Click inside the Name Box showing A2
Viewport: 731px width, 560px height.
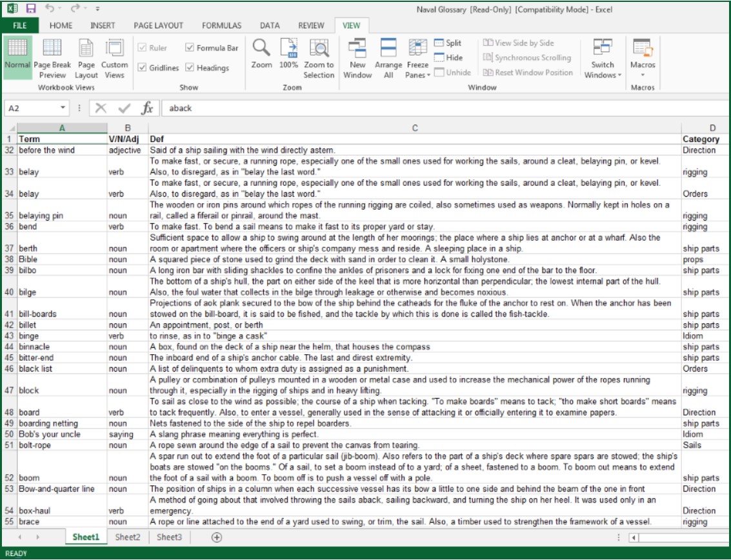pyautogui.click(x=32, y=108)
